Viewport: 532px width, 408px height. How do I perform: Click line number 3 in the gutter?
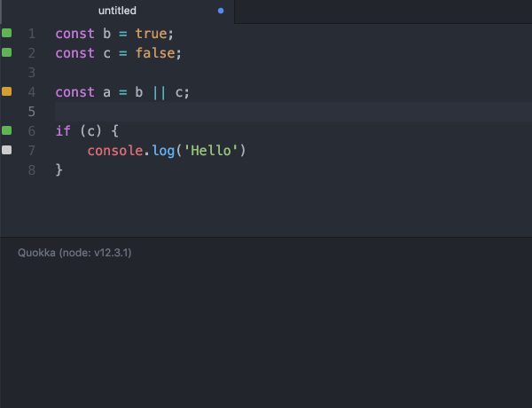pos(32,73)
